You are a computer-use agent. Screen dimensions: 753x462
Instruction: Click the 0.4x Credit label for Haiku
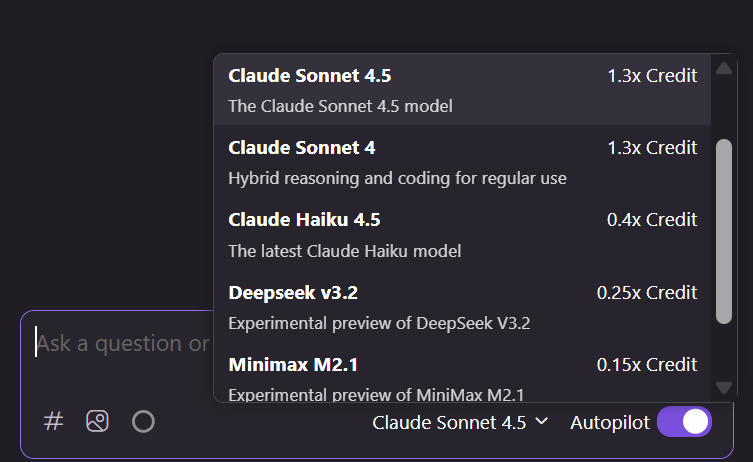pyautogui.click(x=652, y=219)
